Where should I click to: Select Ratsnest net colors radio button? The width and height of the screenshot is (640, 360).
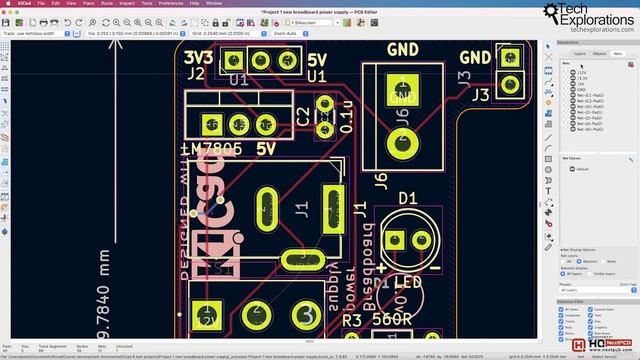(579, 261)
